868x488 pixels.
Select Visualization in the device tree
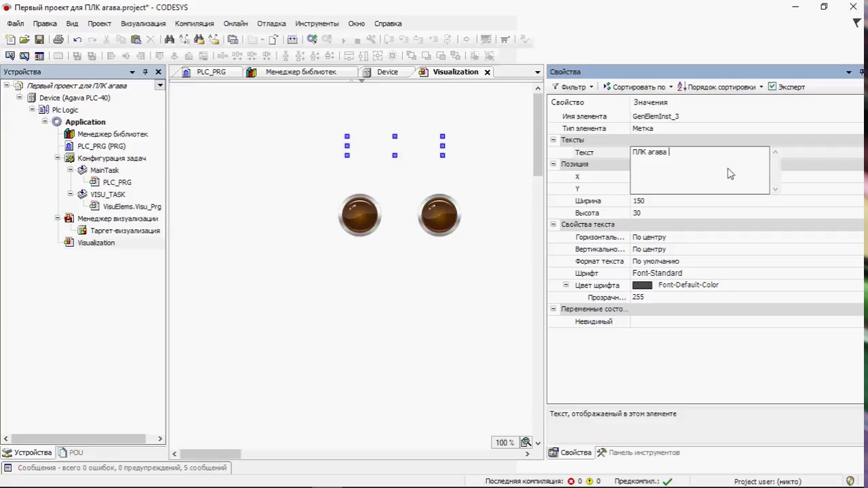coord(96,243)
